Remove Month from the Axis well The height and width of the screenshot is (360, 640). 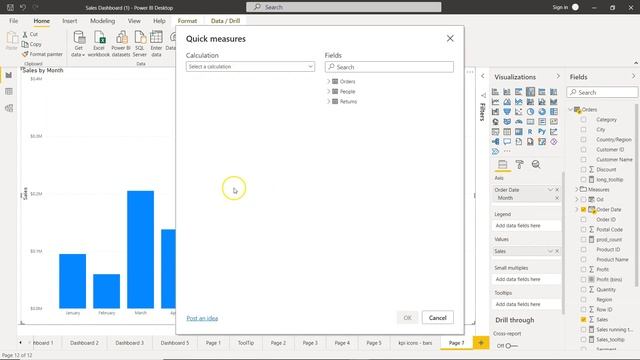(557, 198)
